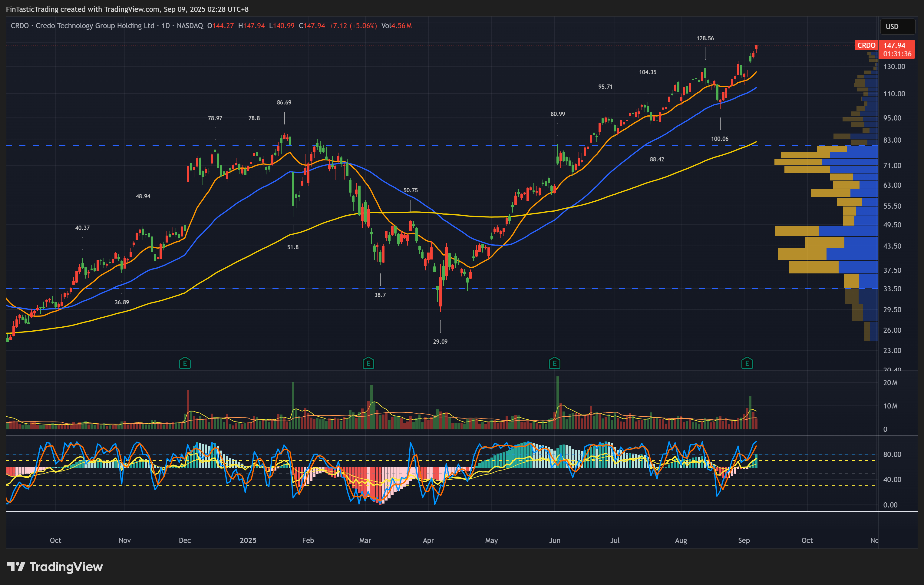Click the Apr label on time axis

click(428, 540)
